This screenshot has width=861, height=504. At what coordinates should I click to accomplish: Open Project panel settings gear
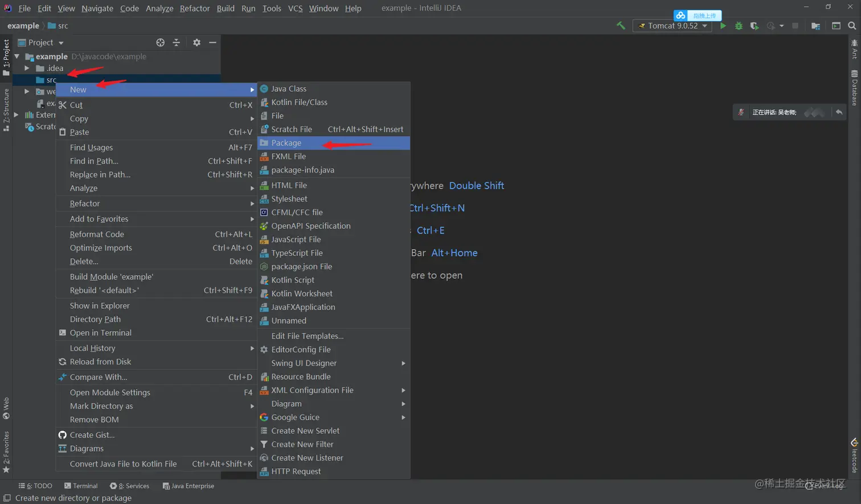point(196,43)
